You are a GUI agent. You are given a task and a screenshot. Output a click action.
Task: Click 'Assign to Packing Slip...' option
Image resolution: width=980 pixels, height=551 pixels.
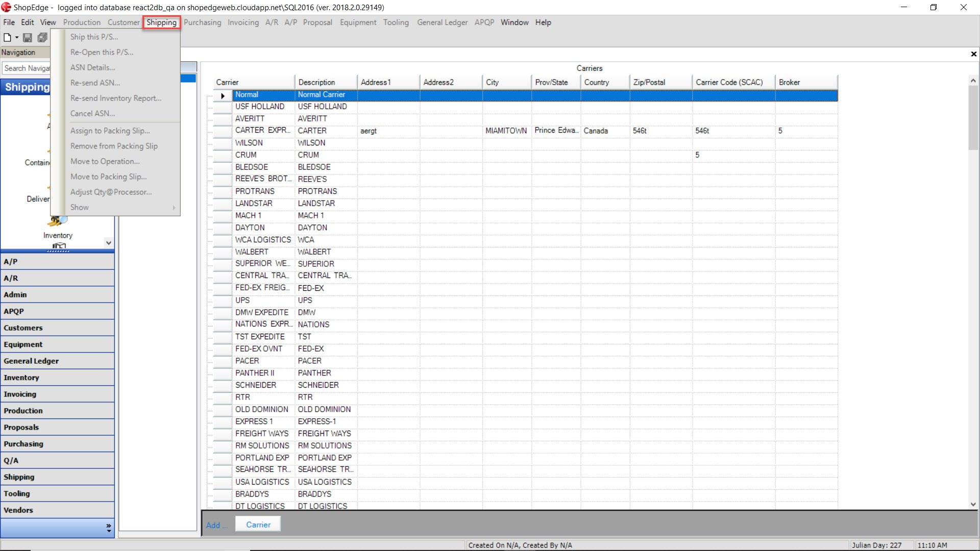[x=110, y=131]
